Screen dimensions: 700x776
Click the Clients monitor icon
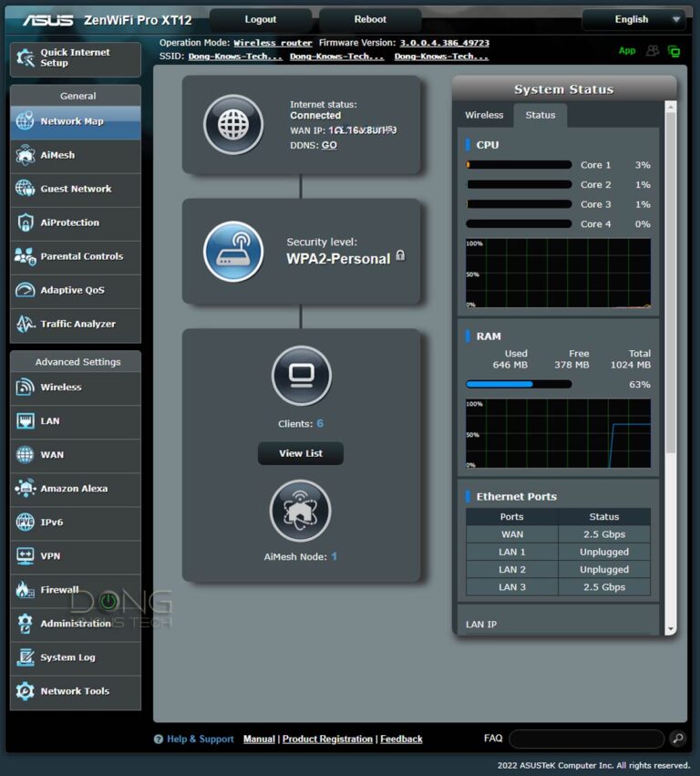click(x=301, y=375)
